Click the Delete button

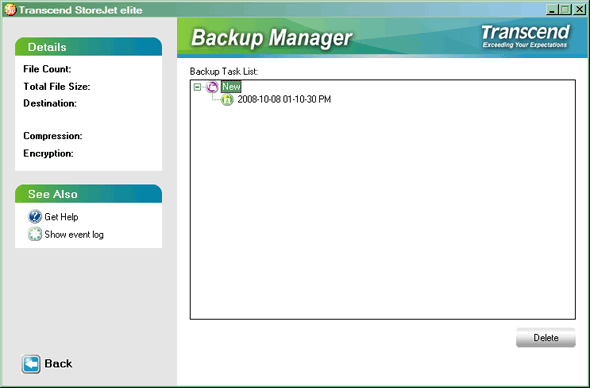point(546,338)
